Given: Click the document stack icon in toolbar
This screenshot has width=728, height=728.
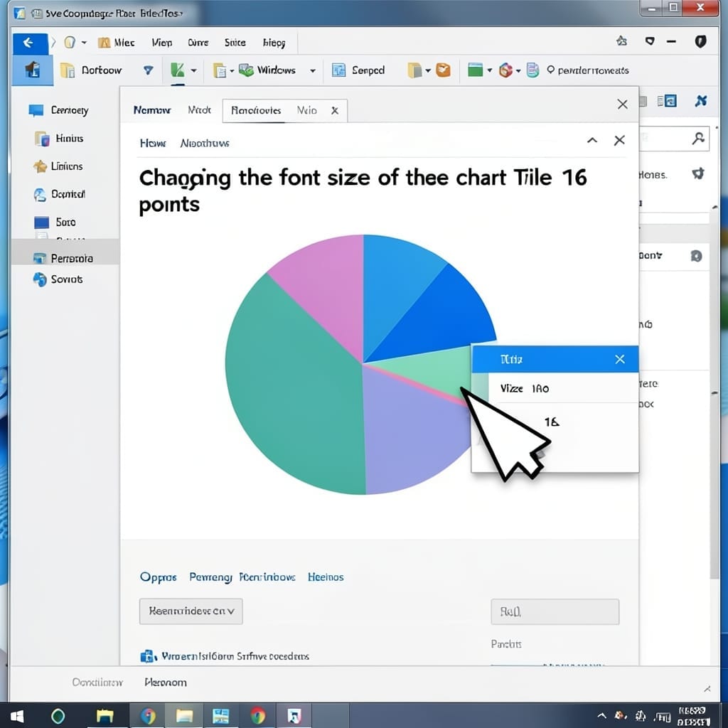Looking at the screenshot, I should pos(532,70).
